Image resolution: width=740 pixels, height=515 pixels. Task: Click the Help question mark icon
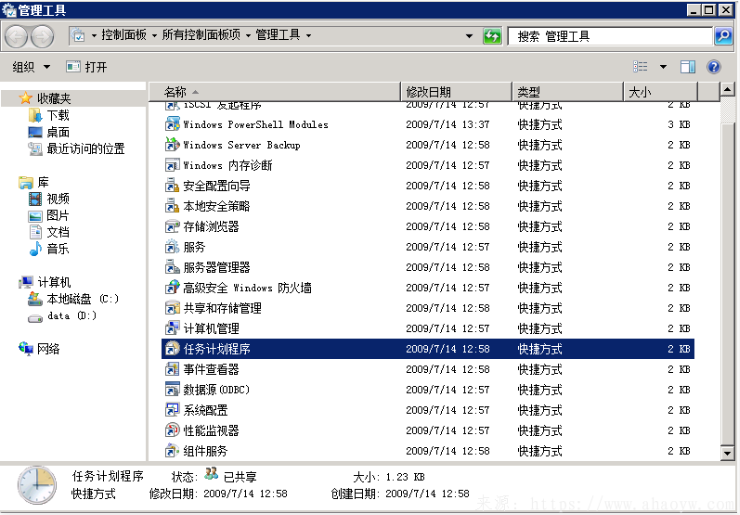(714, 67)
